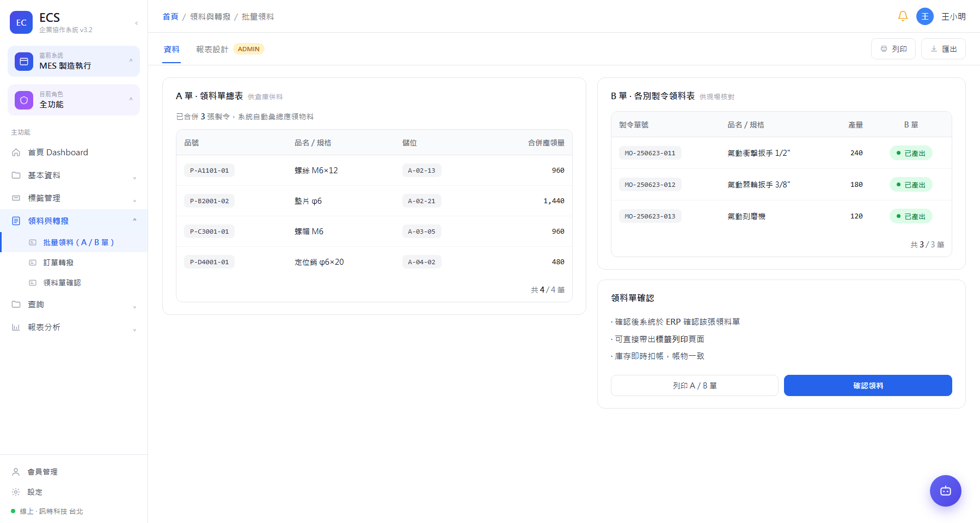Viewport: 980px width, 523px height.
Task: Open the 當前系統 MES 製造執行 selector
Action: coord(73,62)
